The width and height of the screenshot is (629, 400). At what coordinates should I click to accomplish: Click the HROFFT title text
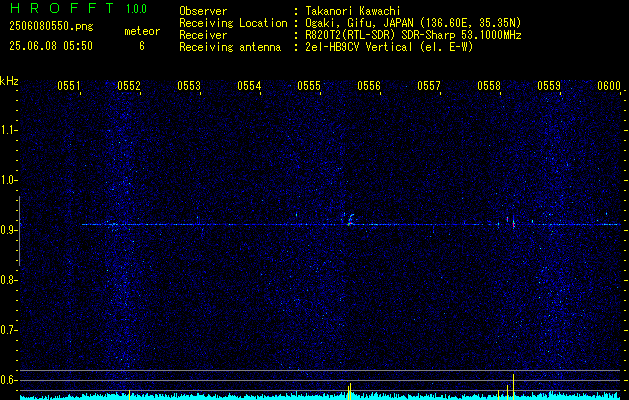[62, 8]
